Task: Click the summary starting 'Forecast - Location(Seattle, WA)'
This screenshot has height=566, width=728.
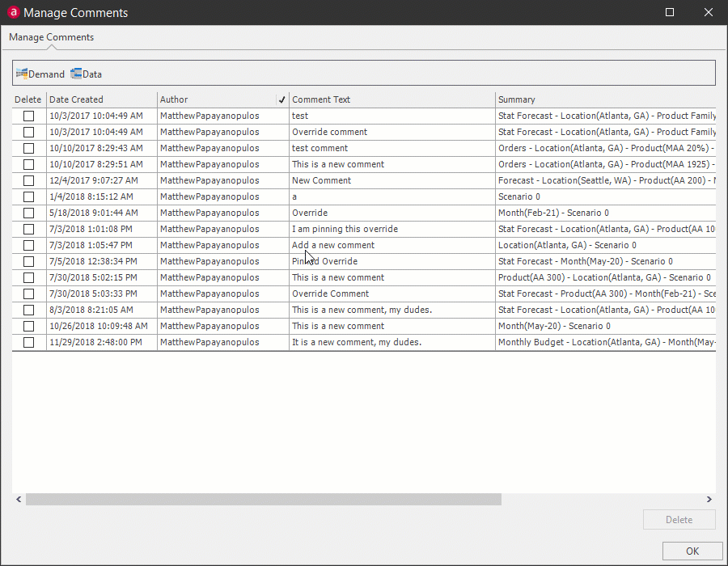Action: (x=605, y=180)
